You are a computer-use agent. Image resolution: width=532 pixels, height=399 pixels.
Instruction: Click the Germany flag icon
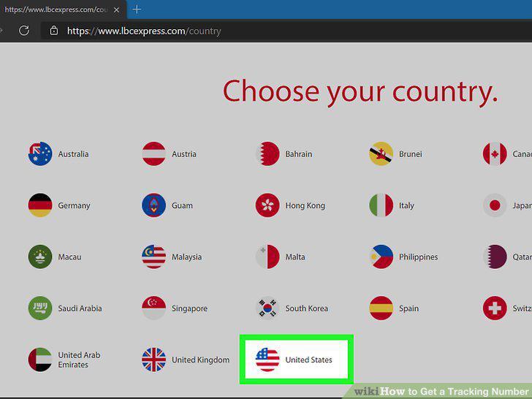point(40,205)
